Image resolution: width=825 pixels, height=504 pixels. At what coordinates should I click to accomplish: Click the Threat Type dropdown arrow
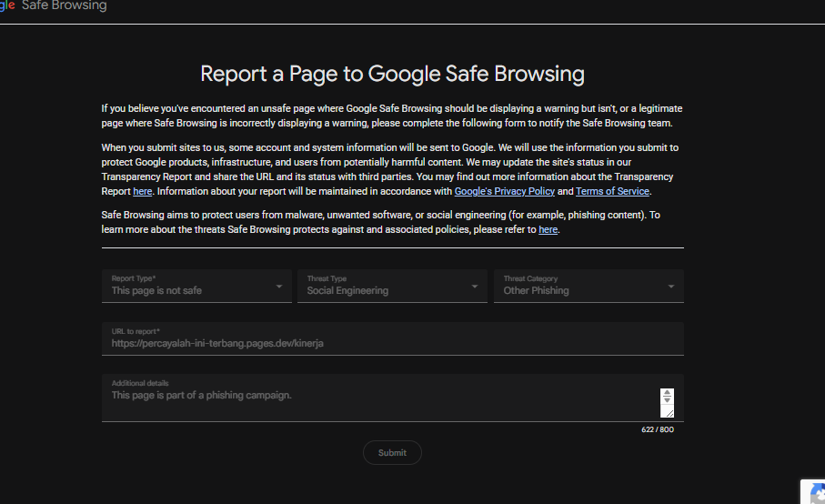pos(475,287)
